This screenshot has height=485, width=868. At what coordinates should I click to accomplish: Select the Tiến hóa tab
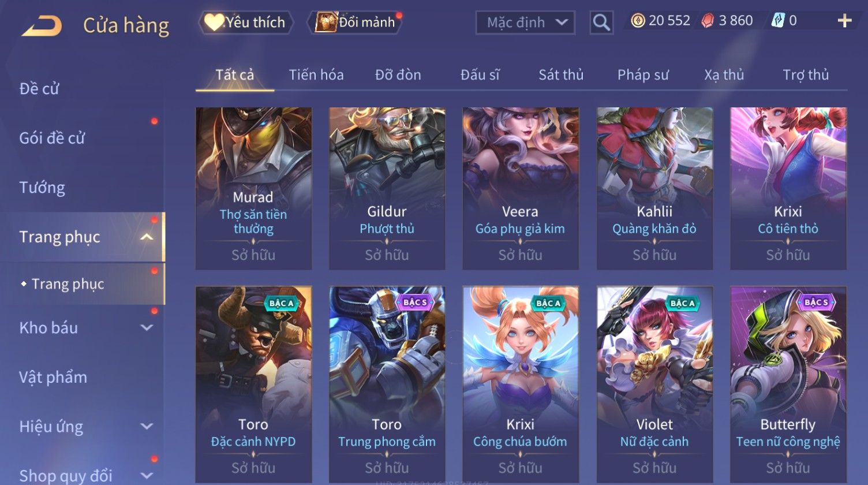316,74
